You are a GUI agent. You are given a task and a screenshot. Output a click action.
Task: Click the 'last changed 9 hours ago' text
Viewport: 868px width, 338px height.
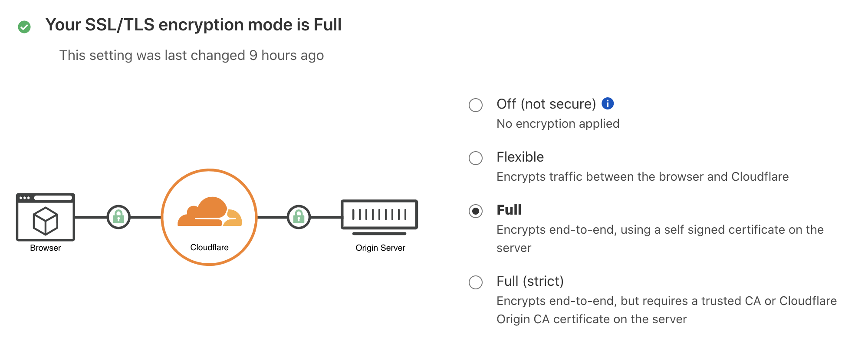pos(191,55)
